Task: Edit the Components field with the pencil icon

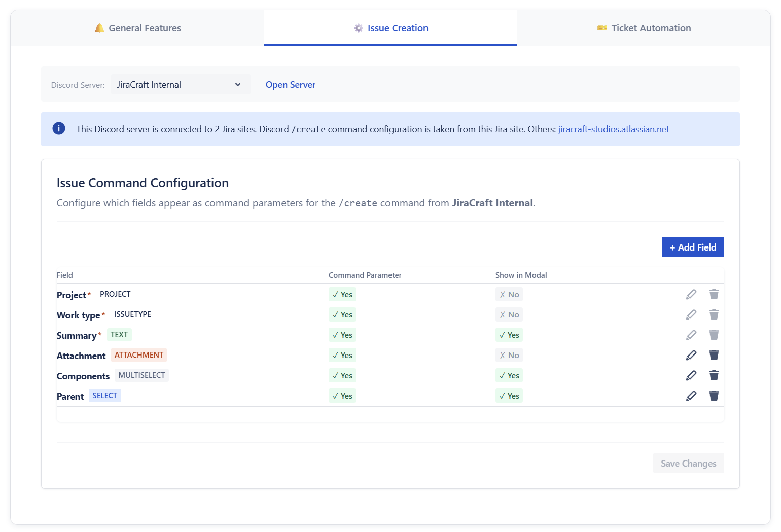Action: 691,375
